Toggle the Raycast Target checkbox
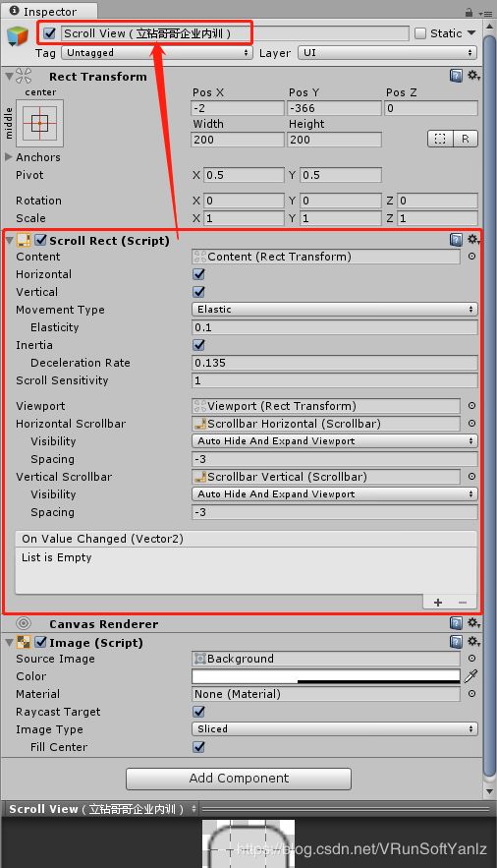497x868 pixels. (199, 712)
